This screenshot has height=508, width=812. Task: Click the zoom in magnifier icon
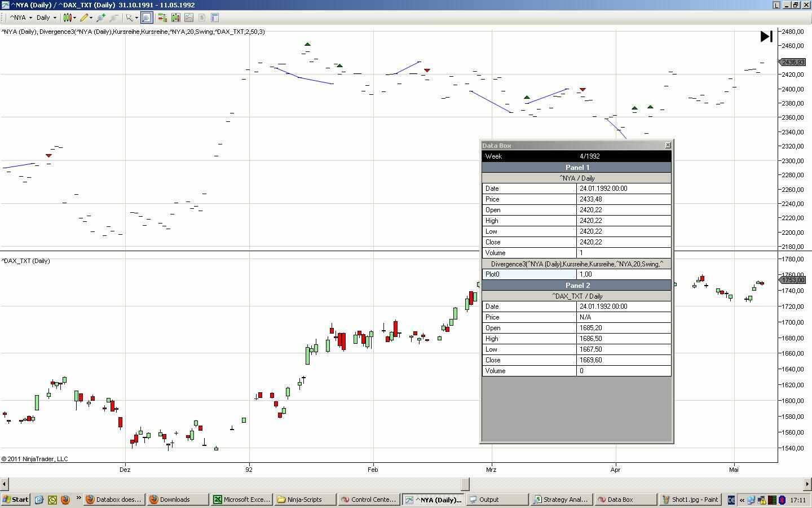tap(101, 17)
